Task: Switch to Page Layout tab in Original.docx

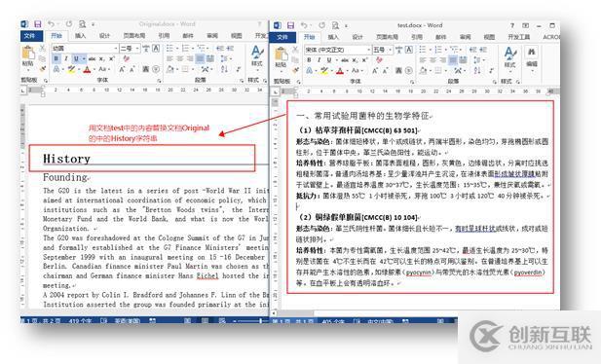Action: (x=133, y=36)
